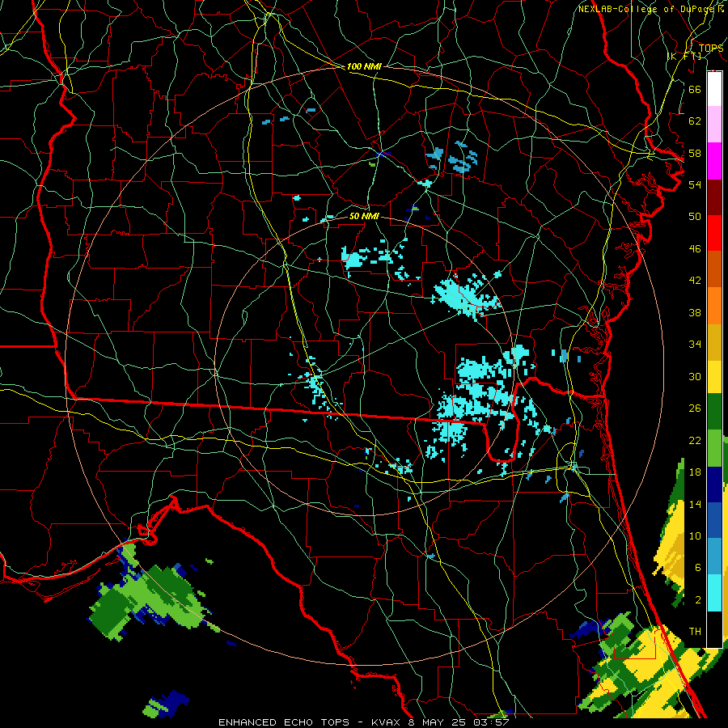Click the gold legend swatch
The image size is (728, 728).
(714, 342)
